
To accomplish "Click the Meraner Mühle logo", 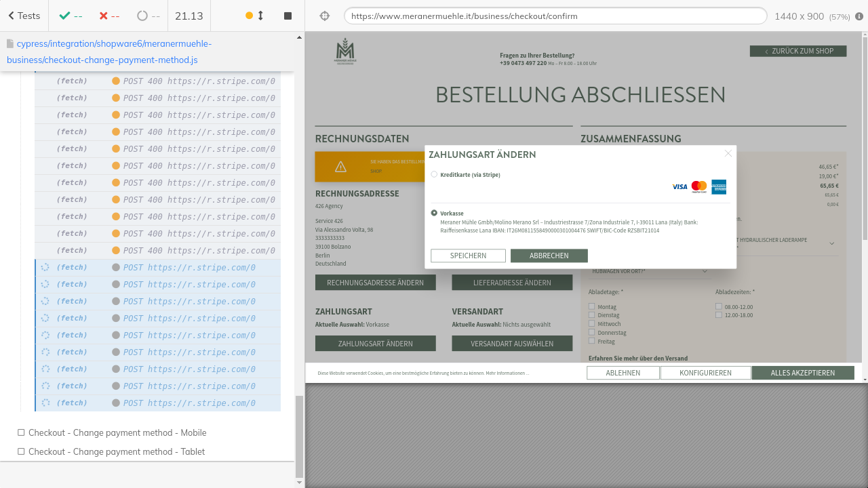I will tap(345, 52).
